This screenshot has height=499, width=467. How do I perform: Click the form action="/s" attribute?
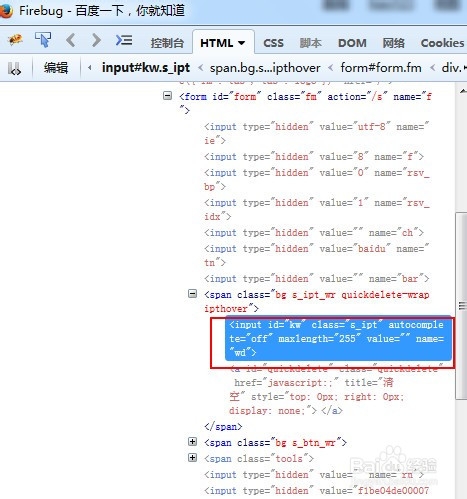tap(357, 97)
